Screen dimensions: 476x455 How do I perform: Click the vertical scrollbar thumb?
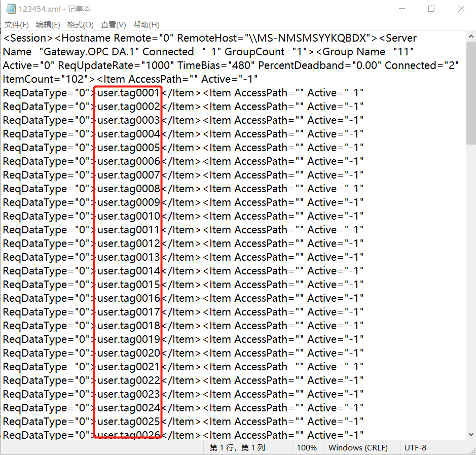click(471, 93)
